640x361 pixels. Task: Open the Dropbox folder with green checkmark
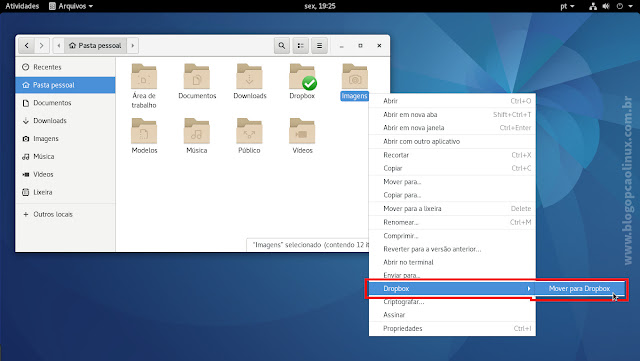pyautogui.click(x=302, y=81)
